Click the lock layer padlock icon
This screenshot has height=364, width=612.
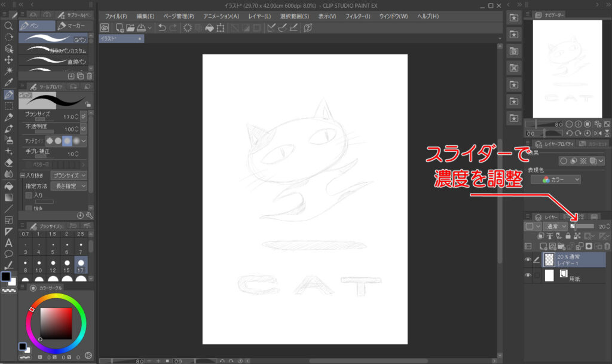[x=568, y=236]
